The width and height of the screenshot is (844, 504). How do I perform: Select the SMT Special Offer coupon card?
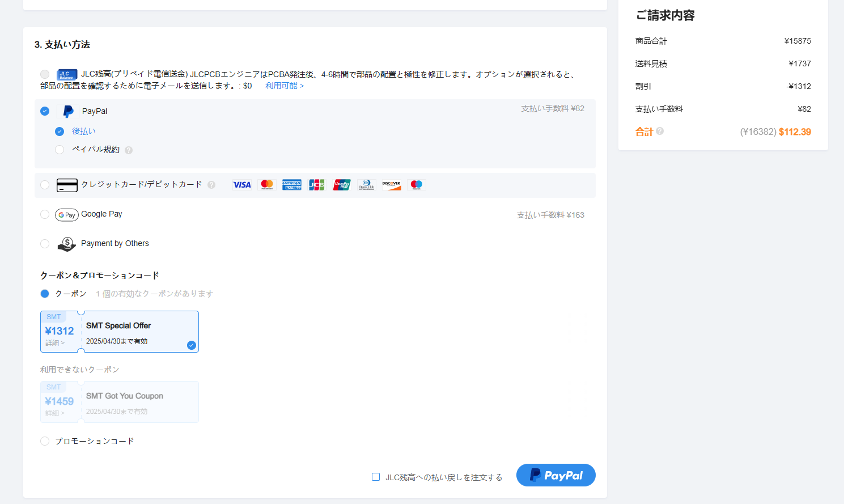click(120, 332)
